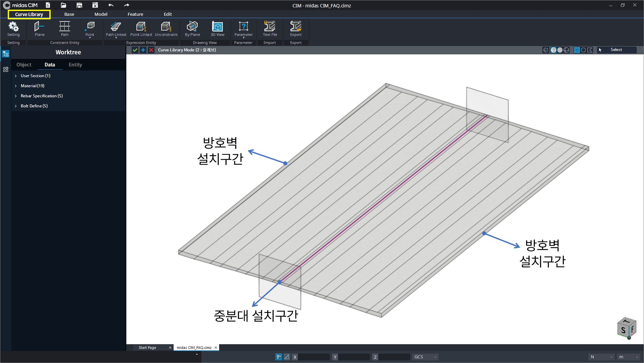The image size is (644, 363).
Task: Open the m length unit dropdown
Action: [628, 357]
